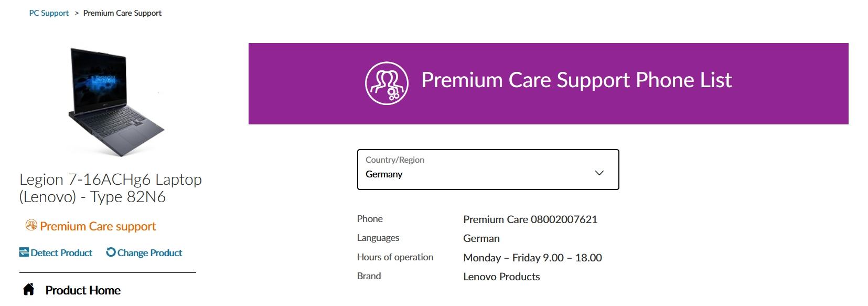This screenshot has width=868, height=306.
Task: Click the Change Product link text
Action: pos(149,253)
